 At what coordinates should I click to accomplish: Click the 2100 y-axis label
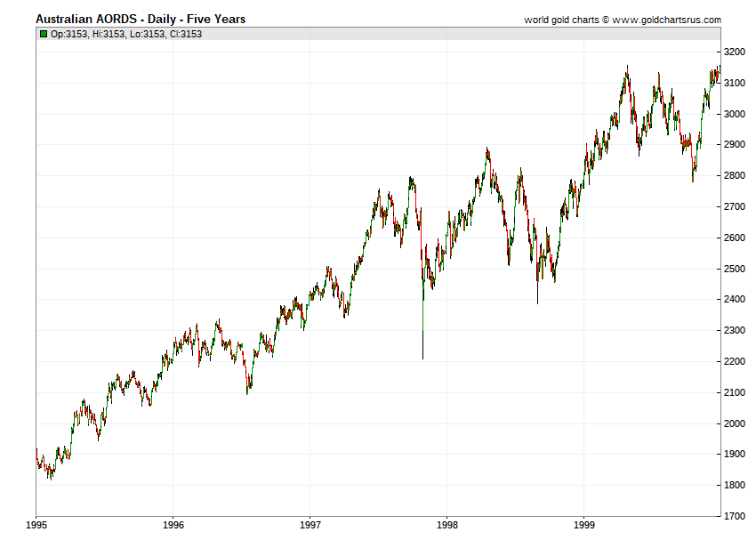(x=735, y=392)
